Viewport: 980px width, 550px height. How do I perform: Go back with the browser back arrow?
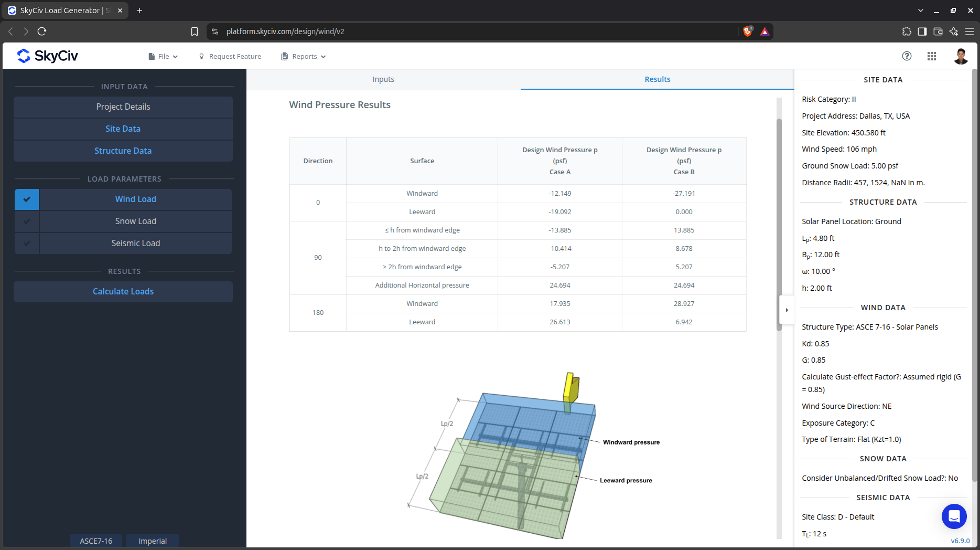point(10,31)
